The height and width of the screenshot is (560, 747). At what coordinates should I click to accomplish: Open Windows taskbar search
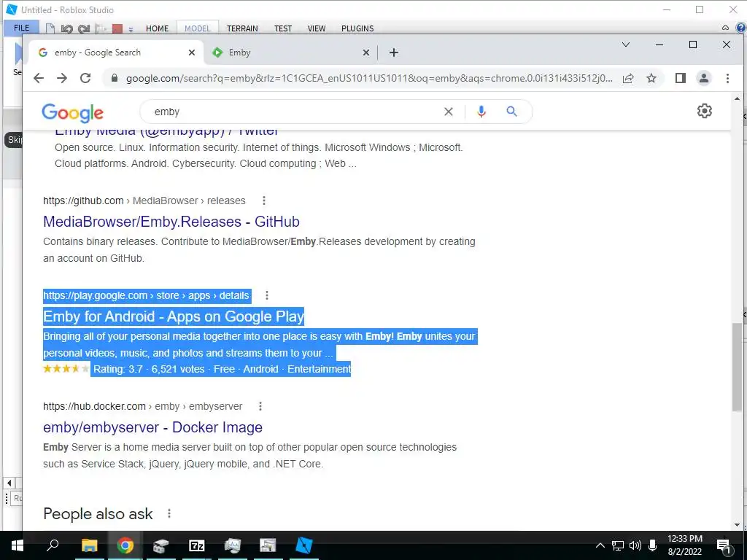[x=53, y=545]
